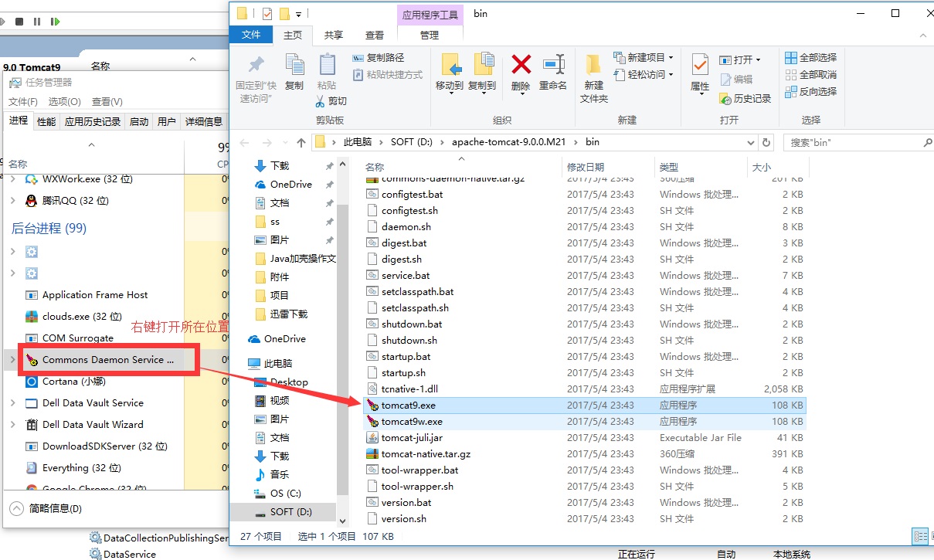Open View (查看) menu in Task Manager

point(107,102)
